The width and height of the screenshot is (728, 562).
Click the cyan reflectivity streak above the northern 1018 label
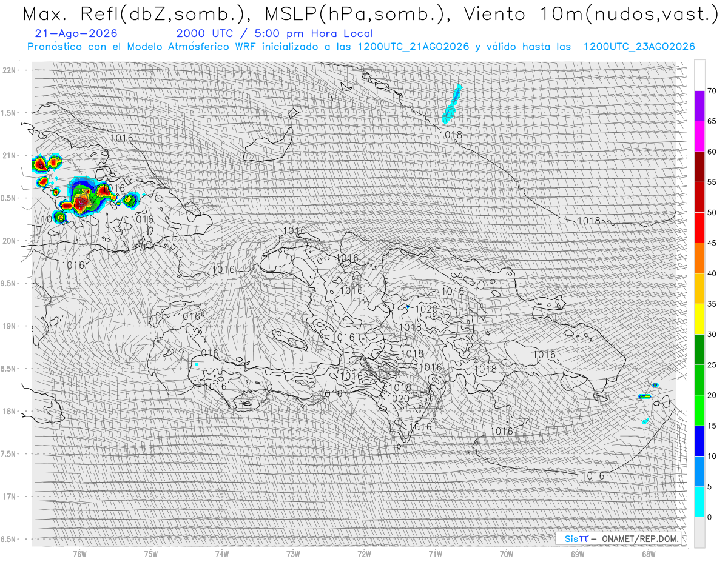tap(453, 104)
